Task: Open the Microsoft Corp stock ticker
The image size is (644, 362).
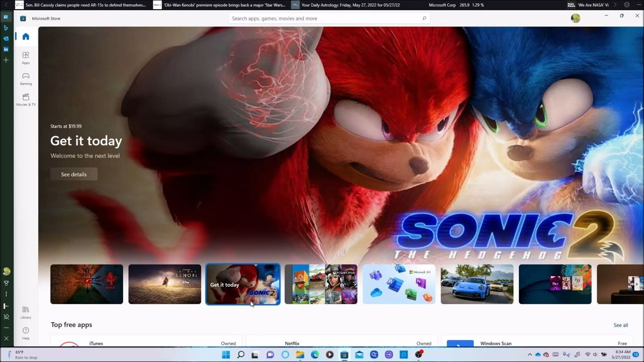Action: (x=456, y=5)
